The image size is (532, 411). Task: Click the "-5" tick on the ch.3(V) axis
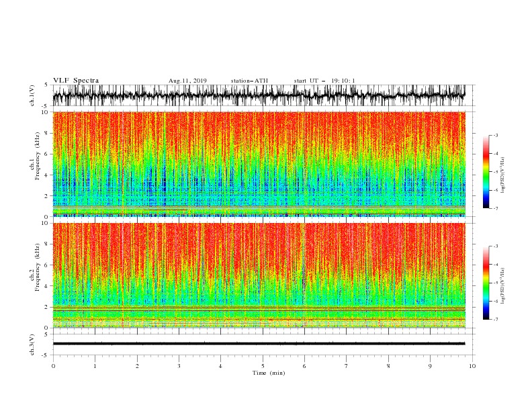point(45,355)
